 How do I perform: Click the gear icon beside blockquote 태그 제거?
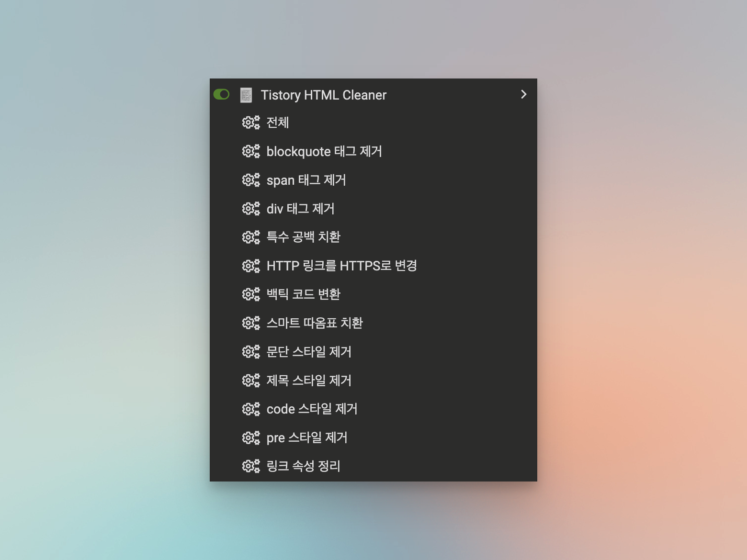[x=251, y=151]
